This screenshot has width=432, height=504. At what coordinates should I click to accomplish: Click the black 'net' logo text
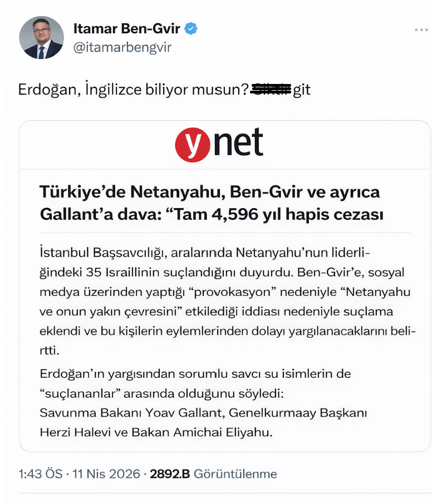(238, 142)
